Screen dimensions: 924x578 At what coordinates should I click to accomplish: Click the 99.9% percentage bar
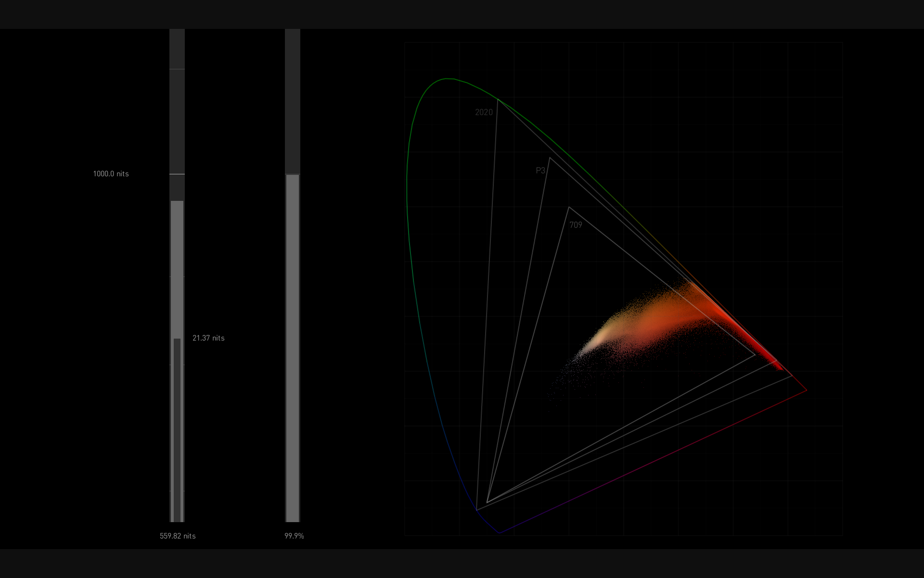[x=293, y=347]
